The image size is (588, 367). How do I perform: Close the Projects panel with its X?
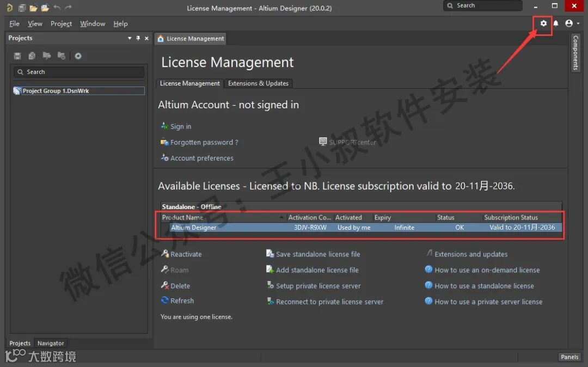[146, 38]
